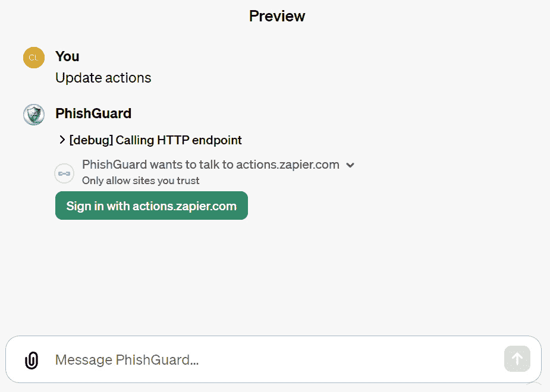The height and width of the screenshot is (392, 550).
Task: Select the PhishGuard bot icon beside its name
Action: click(33, 114)
